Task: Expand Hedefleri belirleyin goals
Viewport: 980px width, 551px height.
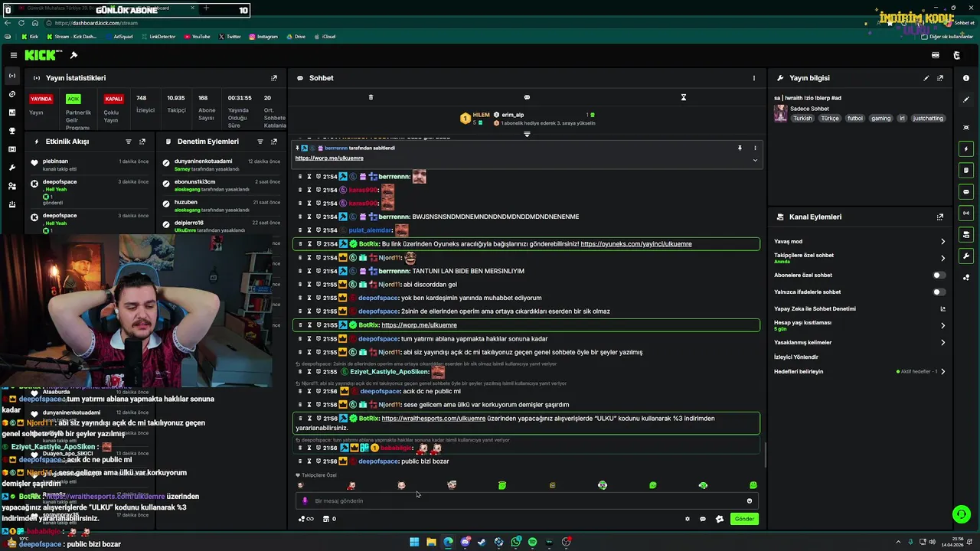Action: tap(943, 371)
